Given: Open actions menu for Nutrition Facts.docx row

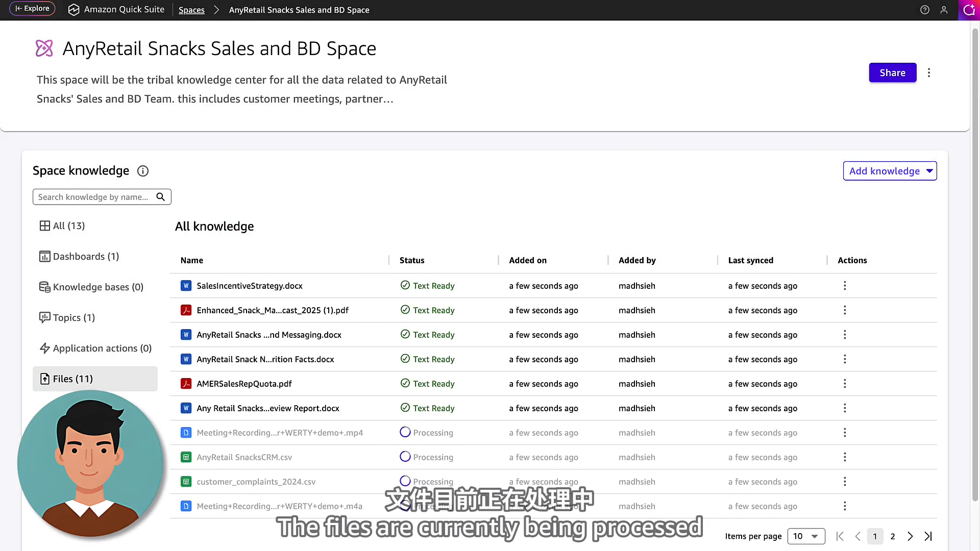Looking at the screenshot, I should point(845,359).
